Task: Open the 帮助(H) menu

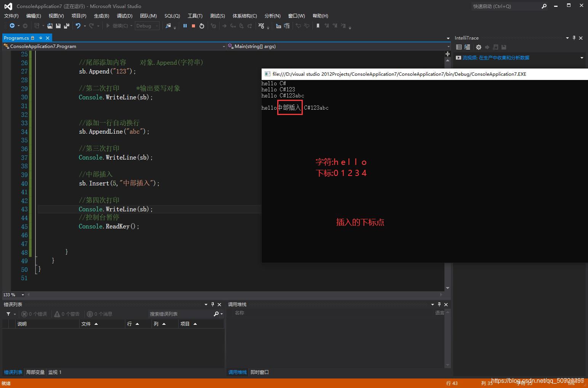Action: 320,16
